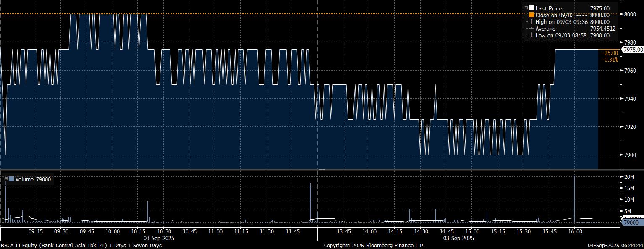The image size is (644, 249).
Task: Expand the Volume legend box
Action: 6,179
